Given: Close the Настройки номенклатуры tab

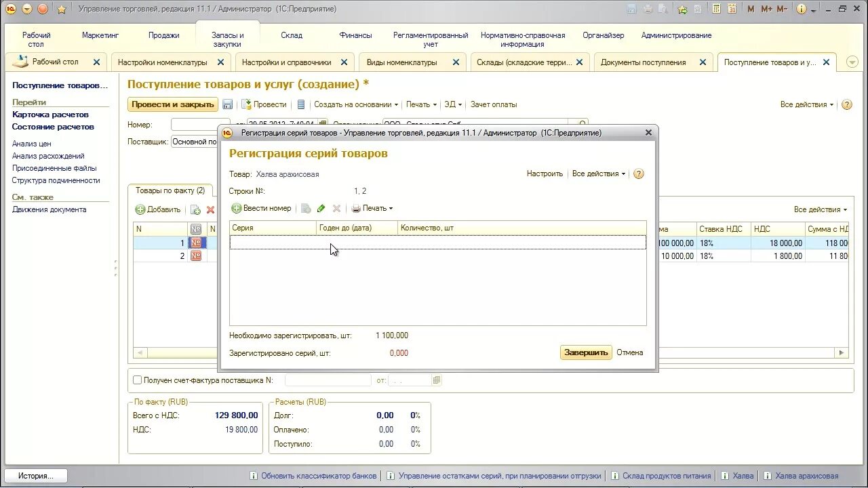Looking at the screenshot, I should tap(220, 62).
